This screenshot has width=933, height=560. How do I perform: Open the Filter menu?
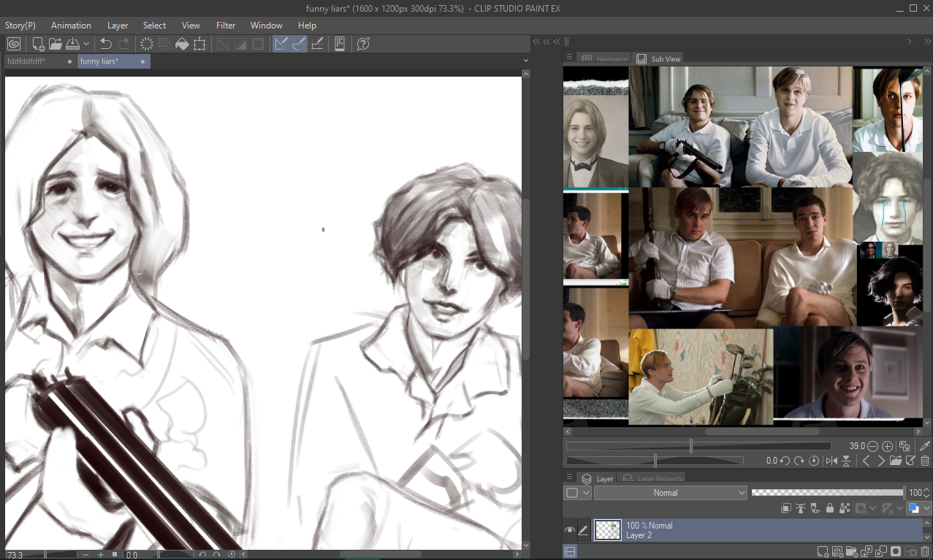226,26
